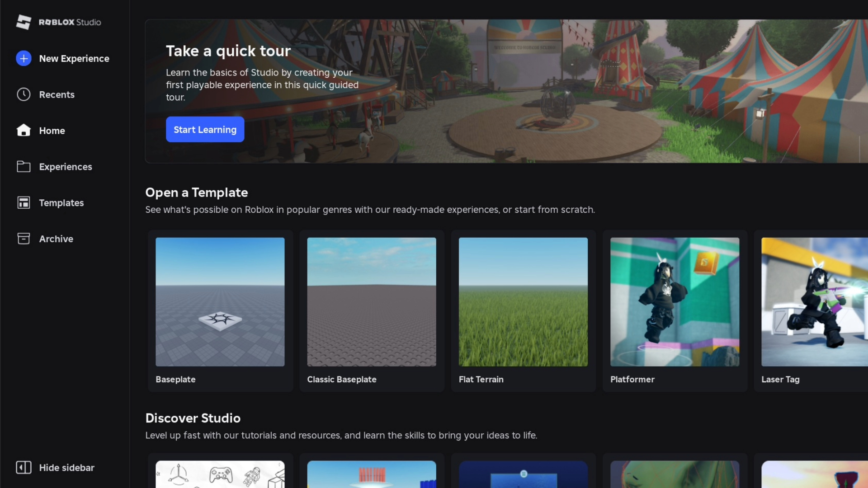The width and height of the screenshot is (868, 488).
Task: Click the Templates icon
Action: point(24,202)
